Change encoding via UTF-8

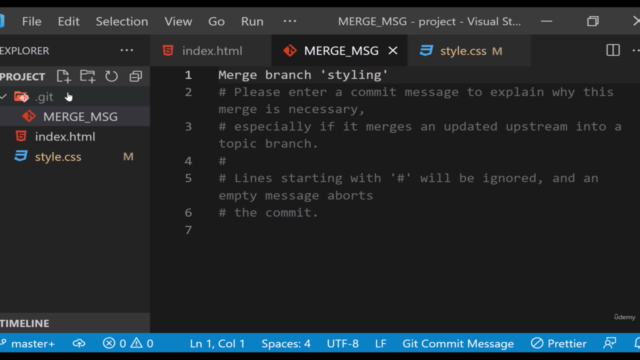click(x=342, y=344)
